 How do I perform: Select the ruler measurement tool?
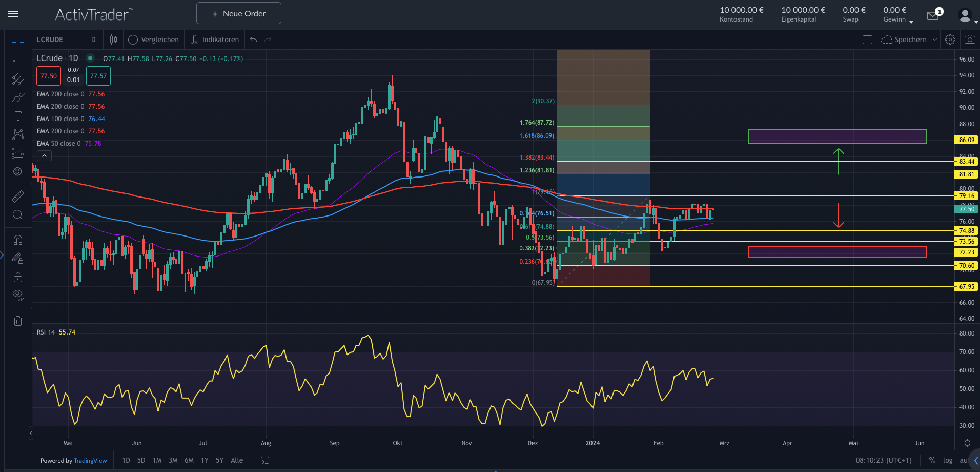tap(18, 196)
